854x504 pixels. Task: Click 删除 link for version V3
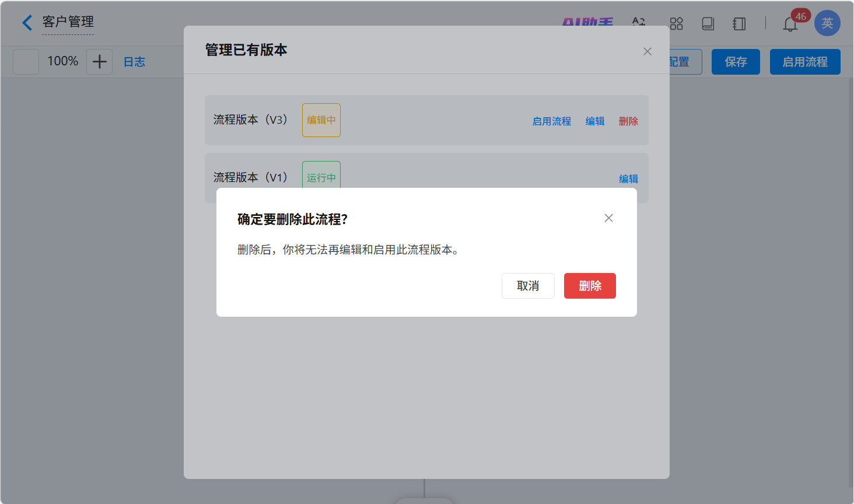point(628,121)
